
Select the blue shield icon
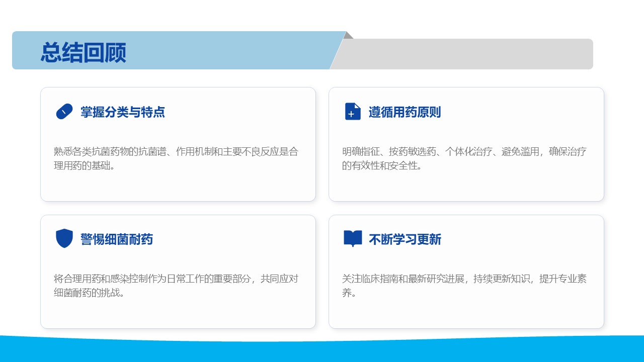pyautogui.click(x=64, y=238)
